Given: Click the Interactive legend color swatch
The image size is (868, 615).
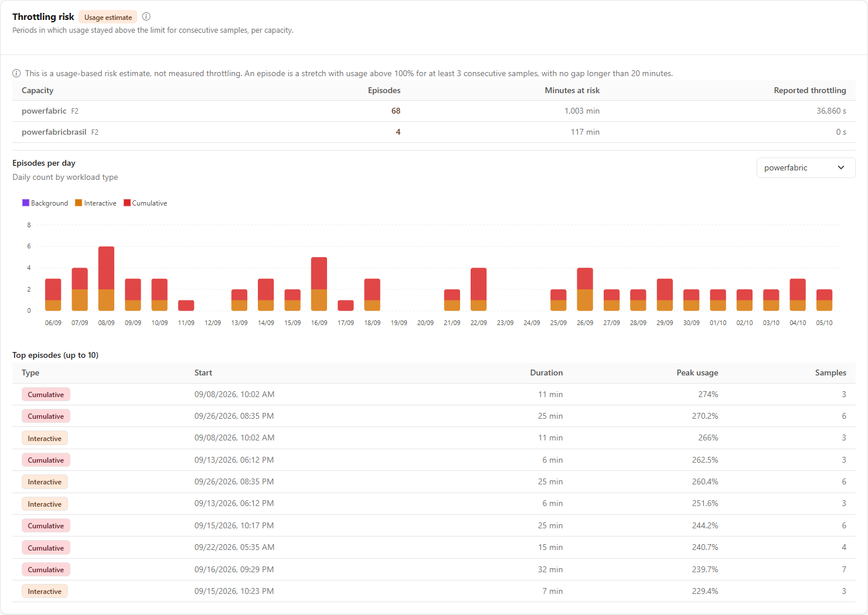Looking at the screenshot, I should [79, 203].
